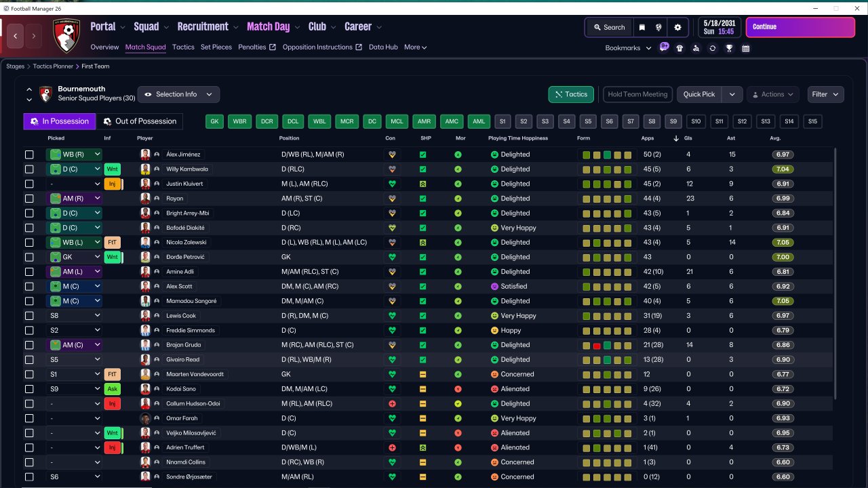Viewport: 868px width, 488px height.
Task: Click the Continue button
Action: 800,27
